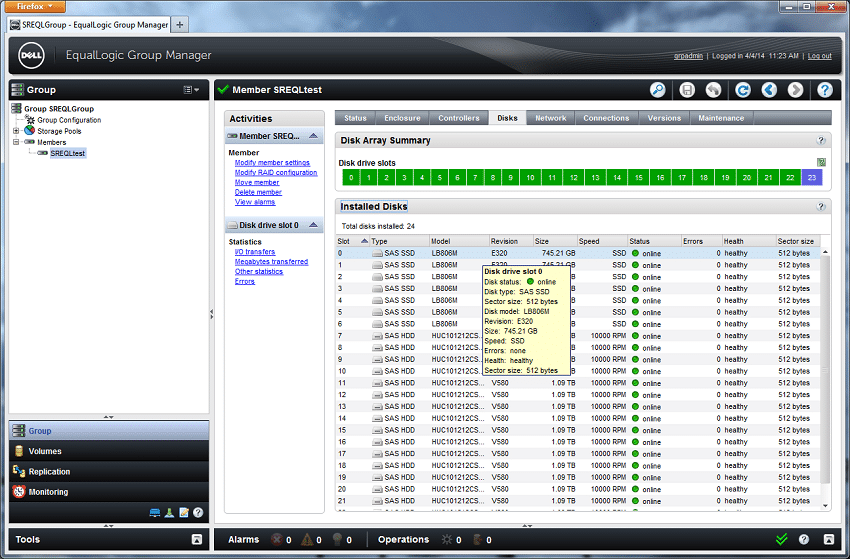Click the Delete member link
Image resolution: width=850 pixels, height=559 pixels.
point(258,192)
